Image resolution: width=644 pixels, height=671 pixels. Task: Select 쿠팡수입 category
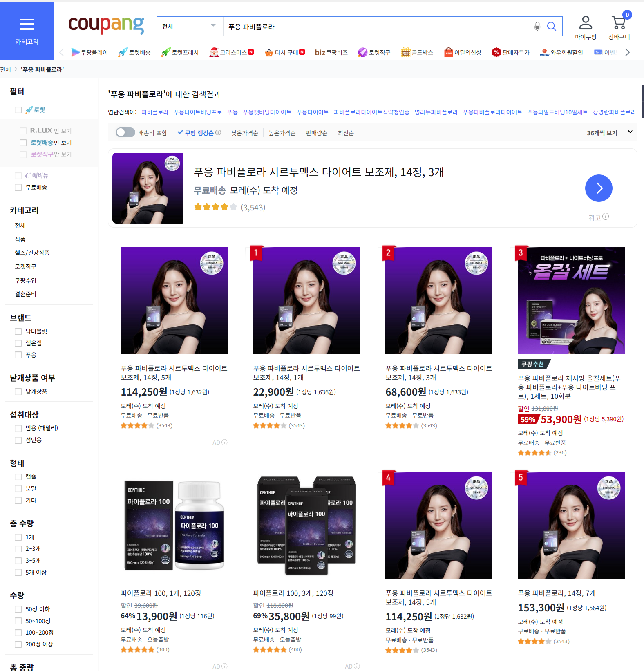click(25, 280)
